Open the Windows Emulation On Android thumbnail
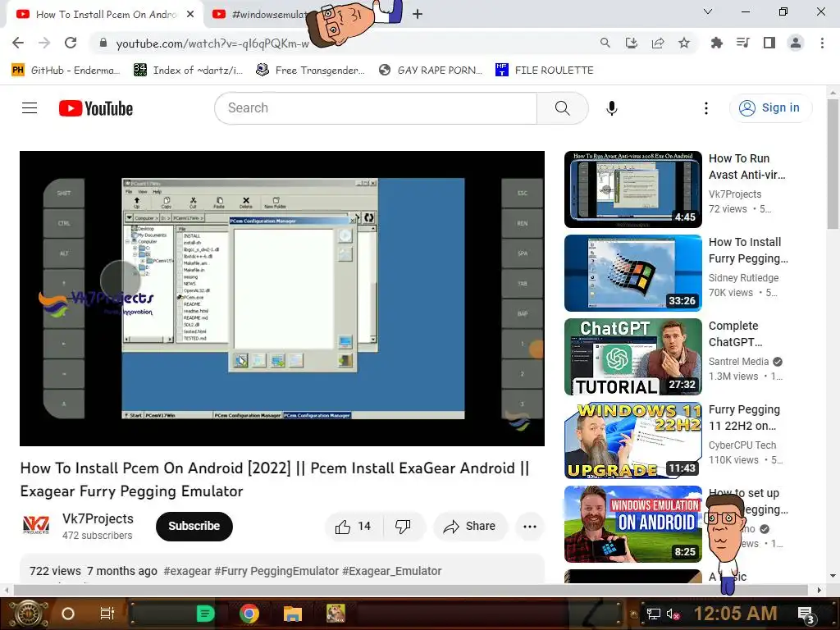Screen dimensions: 840x630 632,524
